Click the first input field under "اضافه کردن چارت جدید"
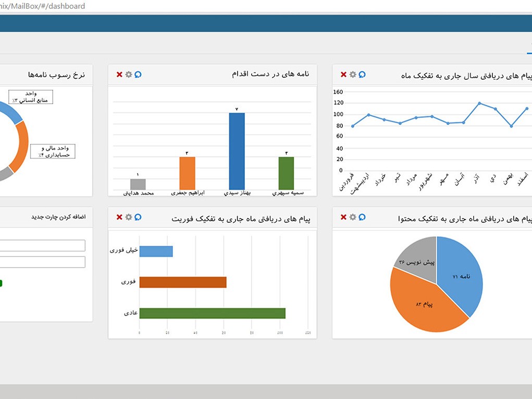The width and height of the screenshot is (532, 399). 42,246
